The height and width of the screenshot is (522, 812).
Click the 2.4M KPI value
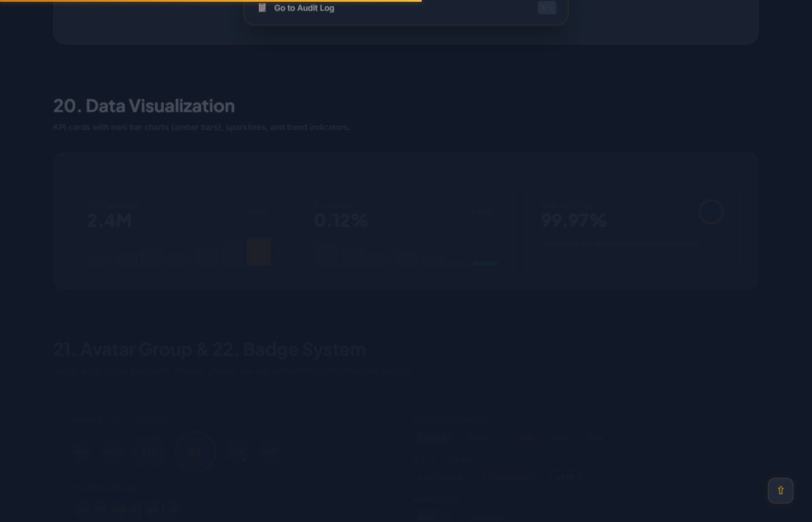[110, 220]
